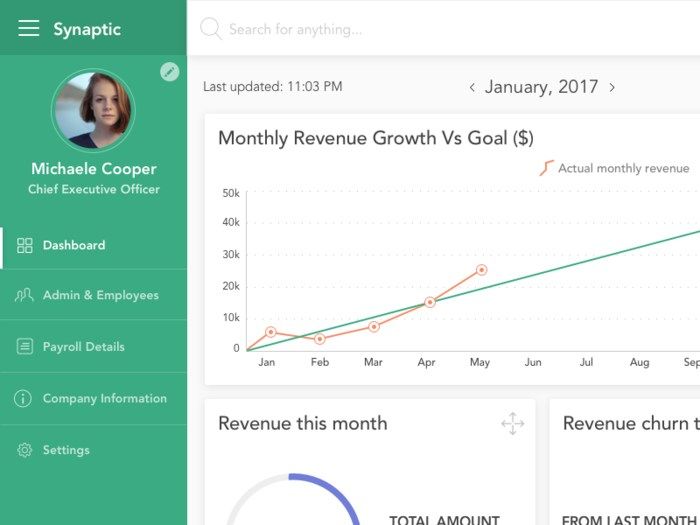Open Company Information page
700x525 pixels.
coord(93,398)
